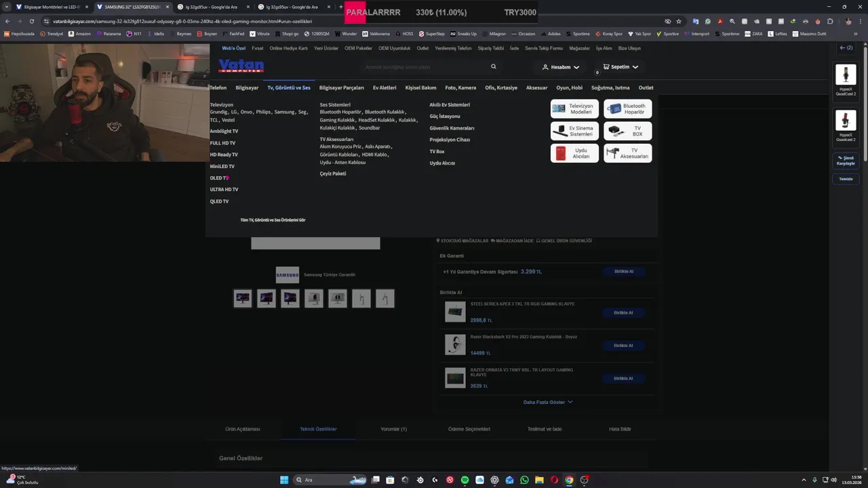Open File Explorer from the taskbar
868x488 pixels.
point(539,480)
